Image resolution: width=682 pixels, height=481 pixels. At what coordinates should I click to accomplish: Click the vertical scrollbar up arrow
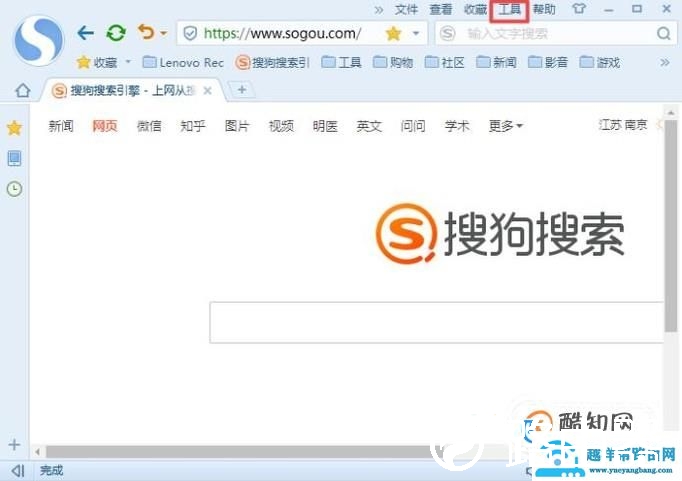(671, 112)
